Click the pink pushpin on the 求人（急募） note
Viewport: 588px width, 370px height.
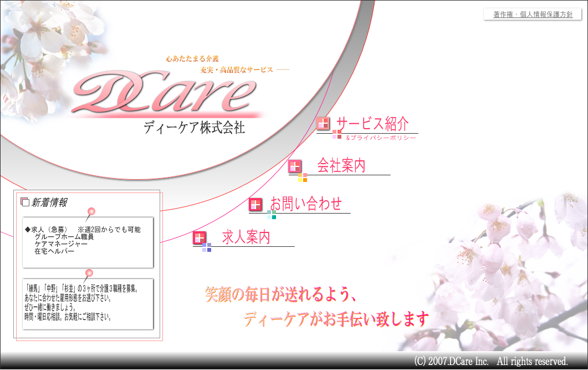click(91, 211)
